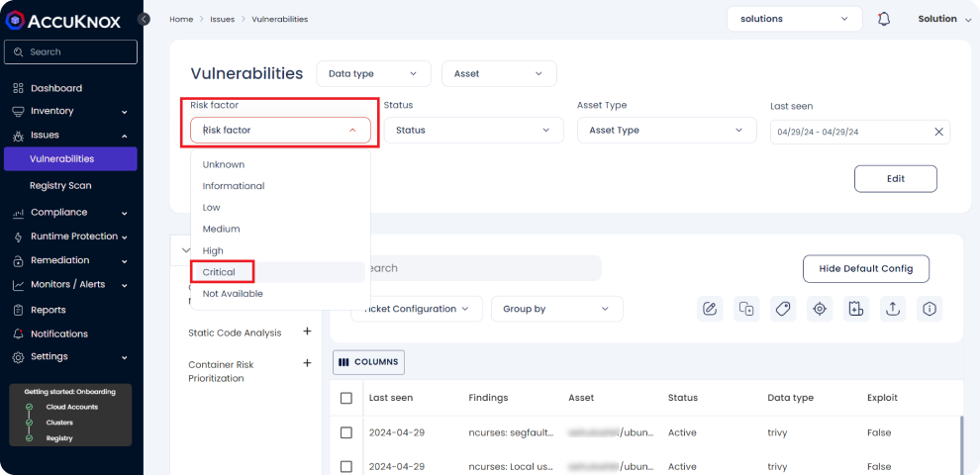Clear the Last seen date range
The width and height of the screenshot is (980, 475).
pos(938,132)
